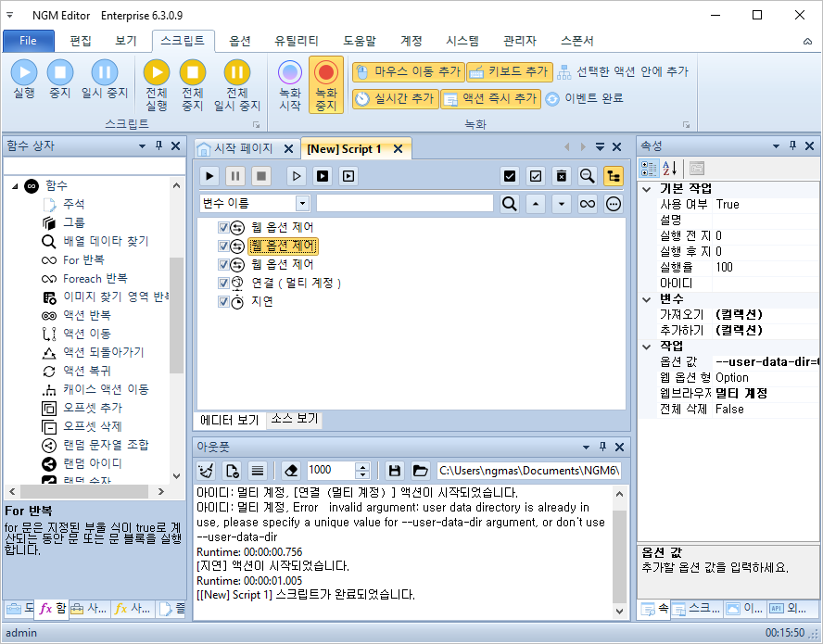823x644 pixels.
Task: Toggle checkbox of third 웹 옵션 제어 action
Action: pyautogui.click(x=223, y=264)
